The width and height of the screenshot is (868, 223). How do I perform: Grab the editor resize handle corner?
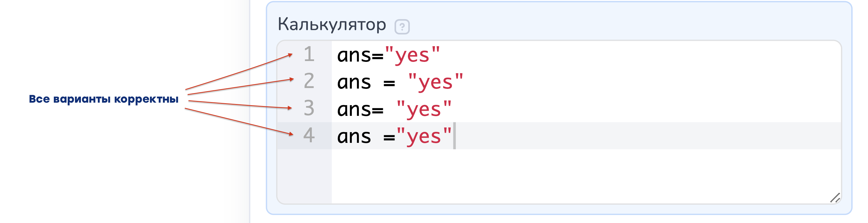pyautogui.click(x=835, y=198)
